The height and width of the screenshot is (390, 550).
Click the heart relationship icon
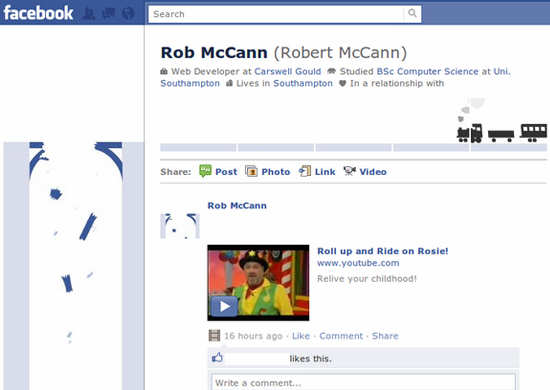click(343, 83)
